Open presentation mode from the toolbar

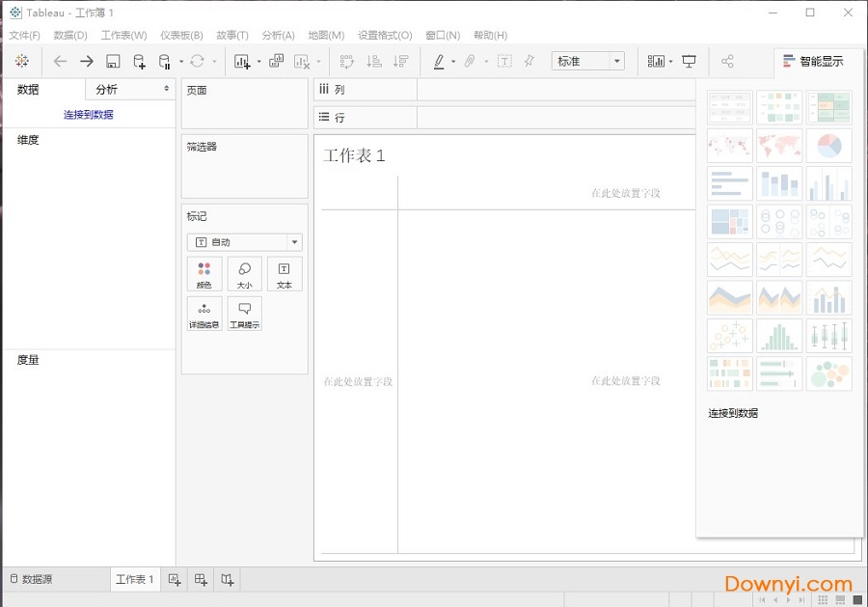point(687,61)
